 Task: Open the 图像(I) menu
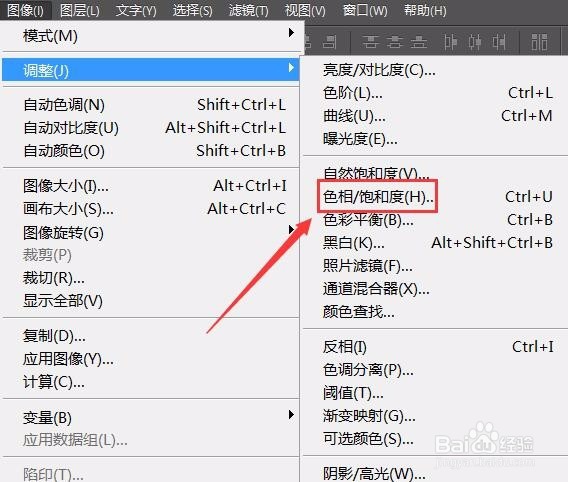click(25, 10)
